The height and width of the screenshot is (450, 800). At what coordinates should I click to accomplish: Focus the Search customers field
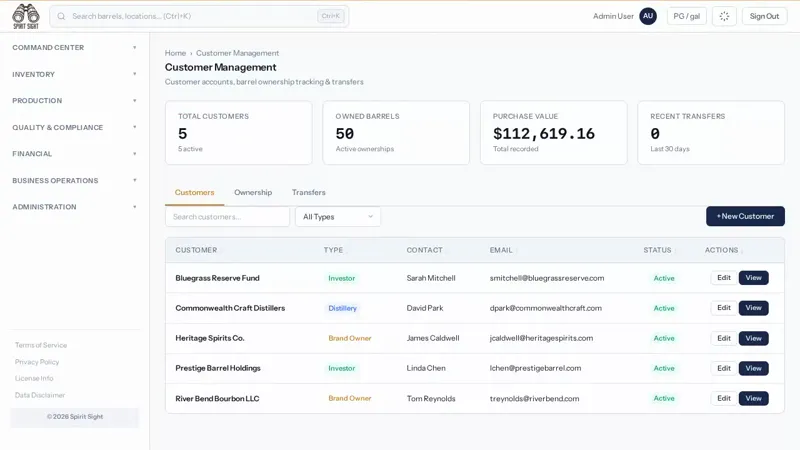click(x=227, y=217)
